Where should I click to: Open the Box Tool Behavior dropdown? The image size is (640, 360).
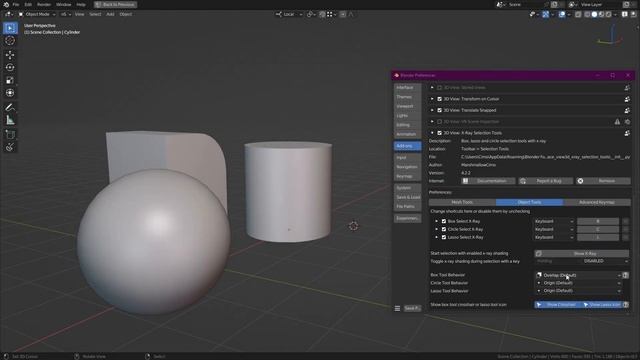(x=578, y=275)
